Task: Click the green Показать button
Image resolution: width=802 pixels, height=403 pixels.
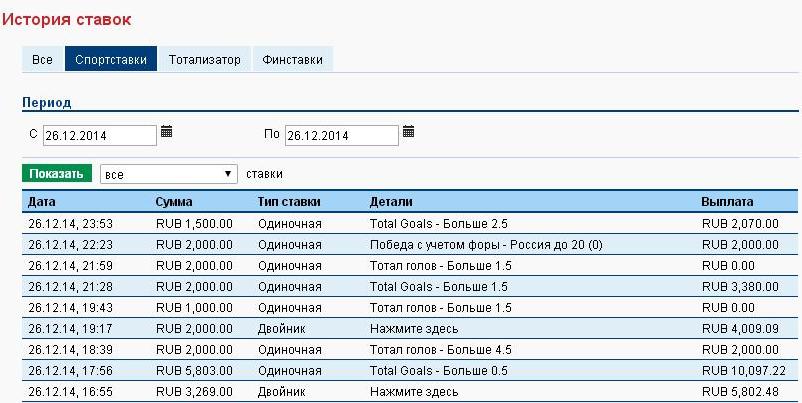Action: pyautogui.click(x=56, y=174)
